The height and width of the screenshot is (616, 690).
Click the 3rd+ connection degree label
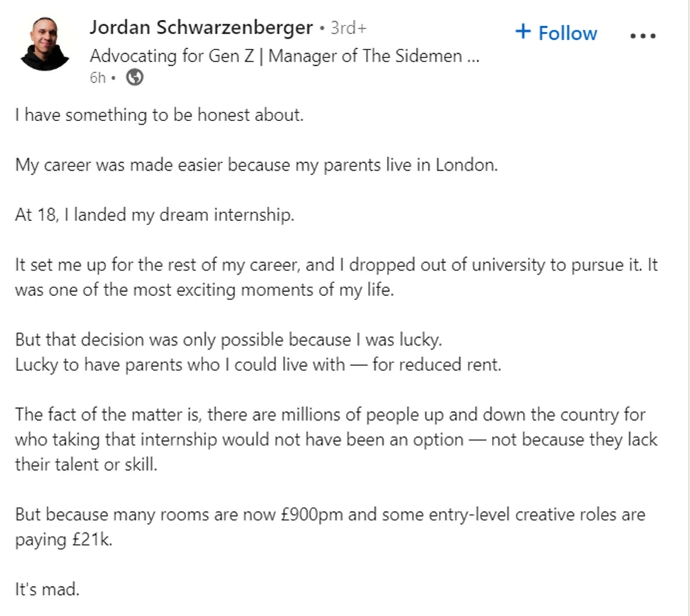pyautogui.click(x=348, y=29)
